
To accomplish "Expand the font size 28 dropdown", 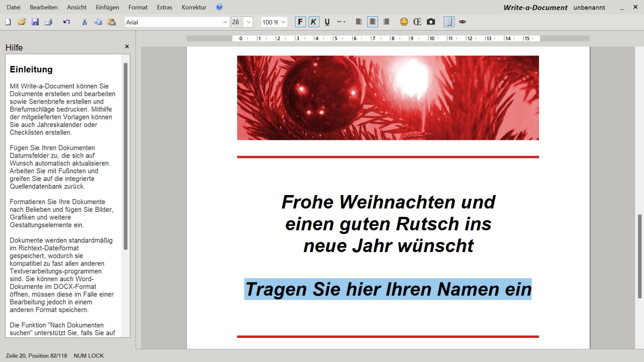I will (249, 22).
